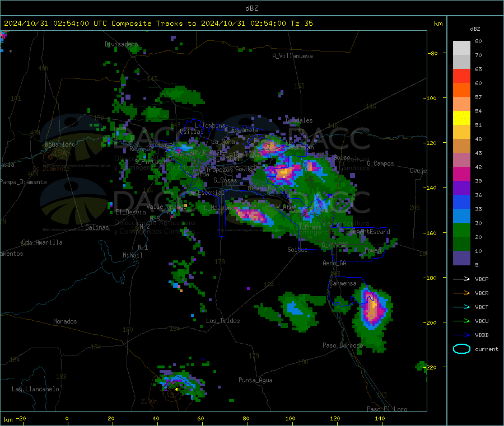Click the 'VBBB' legend label

click(x=482, y=335)
